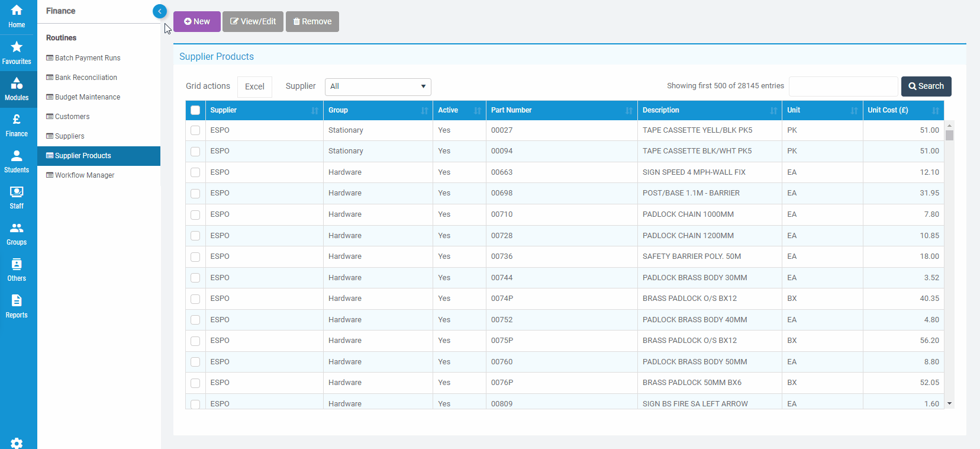This screenshot has height=449, width=980.
Task: Open Batch Payment Runs routine
Action: point(98,58)
